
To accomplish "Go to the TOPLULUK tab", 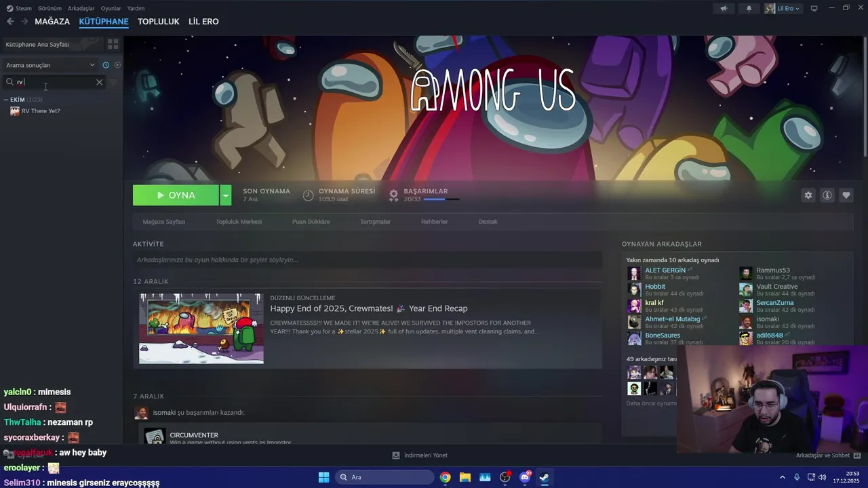I will 159,22.
